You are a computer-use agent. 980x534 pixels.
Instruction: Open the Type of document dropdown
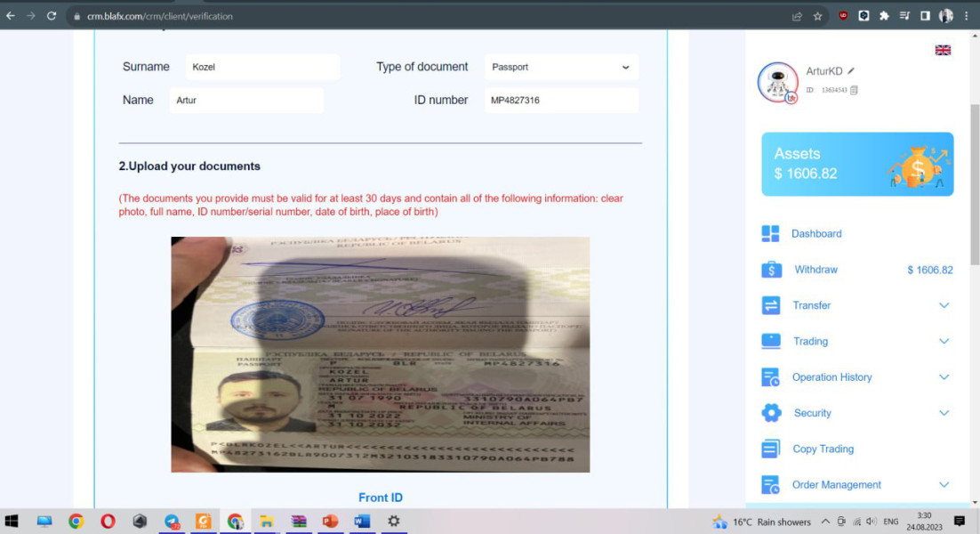[x=561, y=67]
